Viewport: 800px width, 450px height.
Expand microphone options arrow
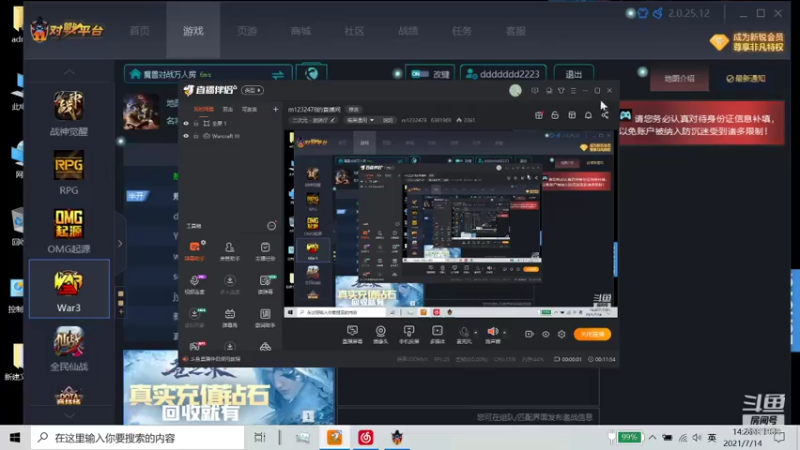(x=476, y=333)
